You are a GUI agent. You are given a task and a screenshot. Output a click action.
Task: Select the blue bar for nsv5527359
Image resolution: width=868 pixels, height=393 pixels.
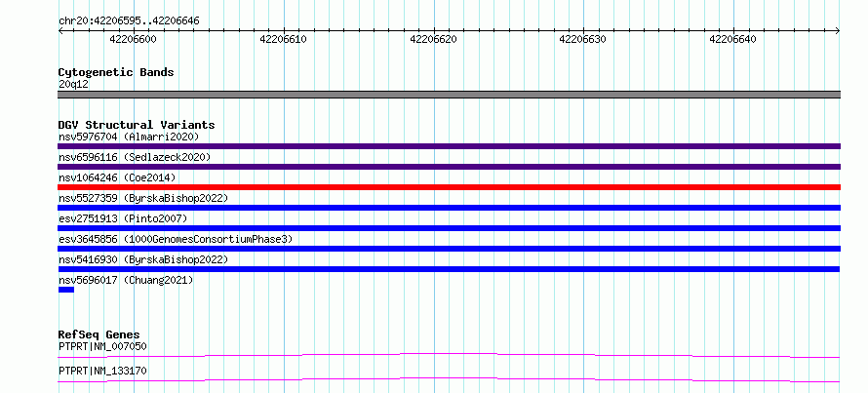pos(449,208)
